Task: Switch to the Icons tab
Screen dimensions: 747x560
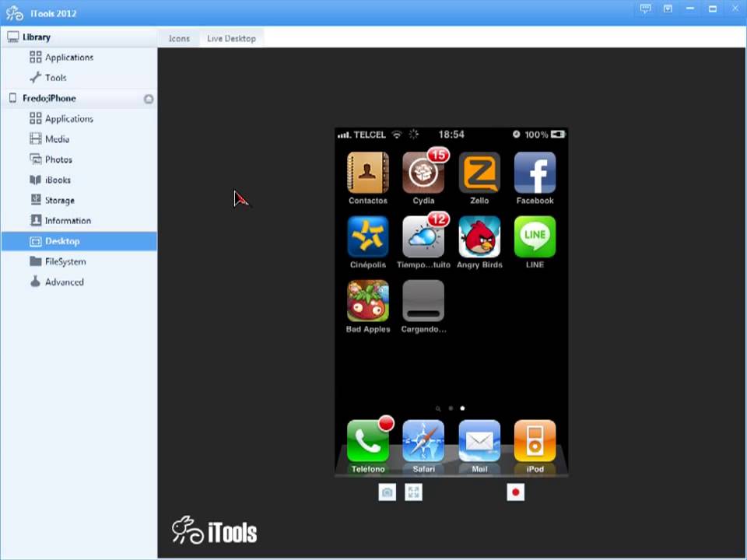Action: [179, 39]
